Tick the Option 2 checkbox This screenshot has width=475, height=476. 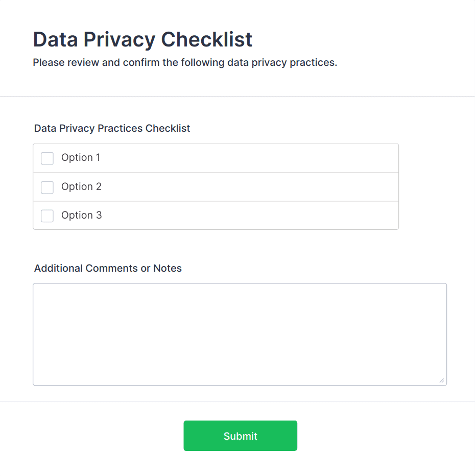click(47, 187)
